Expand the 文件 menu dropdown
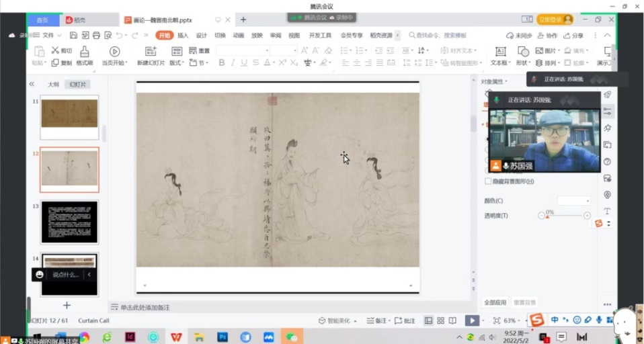Image resolution: width=644 pixels, height=344 pixels. [x=52, y=35]
